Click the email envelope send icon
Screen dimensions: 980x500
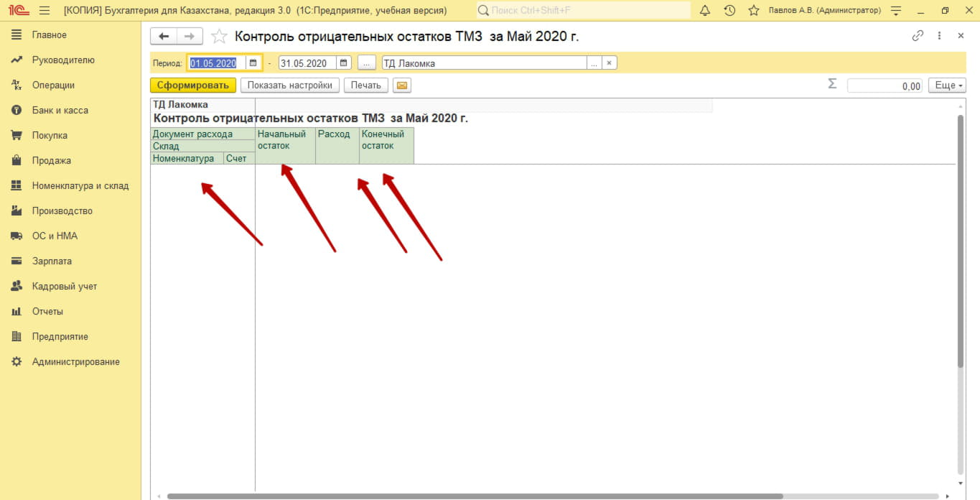click(401, 85)
